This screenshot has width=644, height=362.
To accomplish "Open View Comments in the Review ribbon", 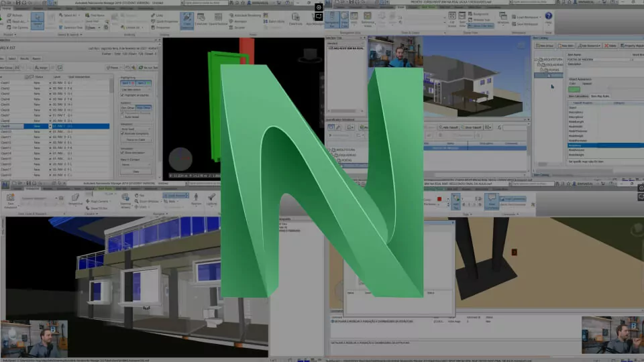I will 491,202.
